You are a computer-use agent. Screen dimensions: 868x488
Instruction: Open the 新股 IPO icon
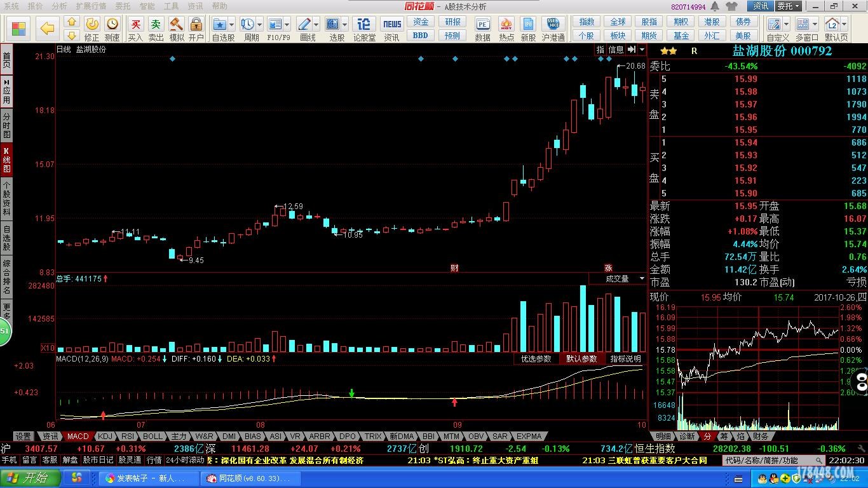pyautogui.click(x=528, y=29)
